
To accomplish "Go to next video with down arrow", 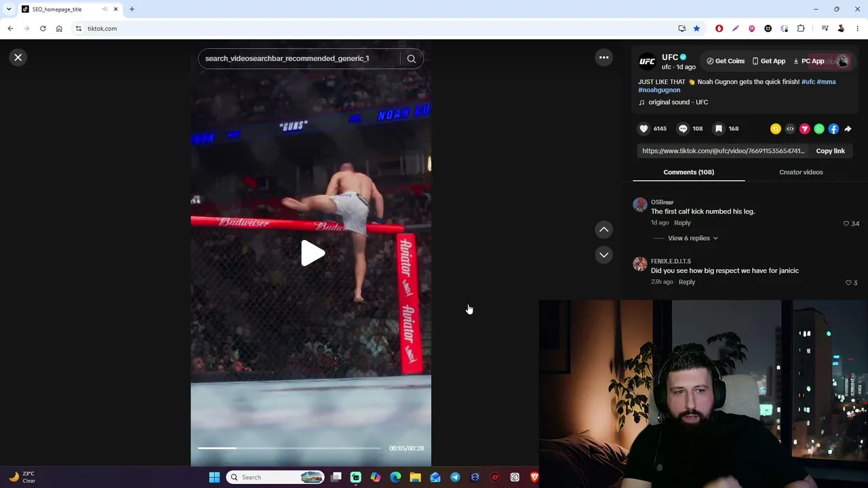I will 604,255.
